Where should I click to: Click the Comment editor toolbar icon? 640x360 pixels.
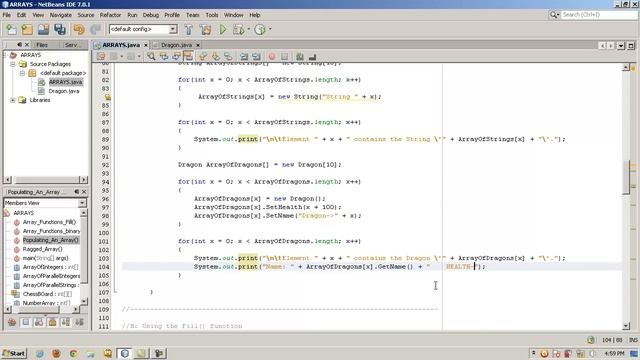[300, 57]
